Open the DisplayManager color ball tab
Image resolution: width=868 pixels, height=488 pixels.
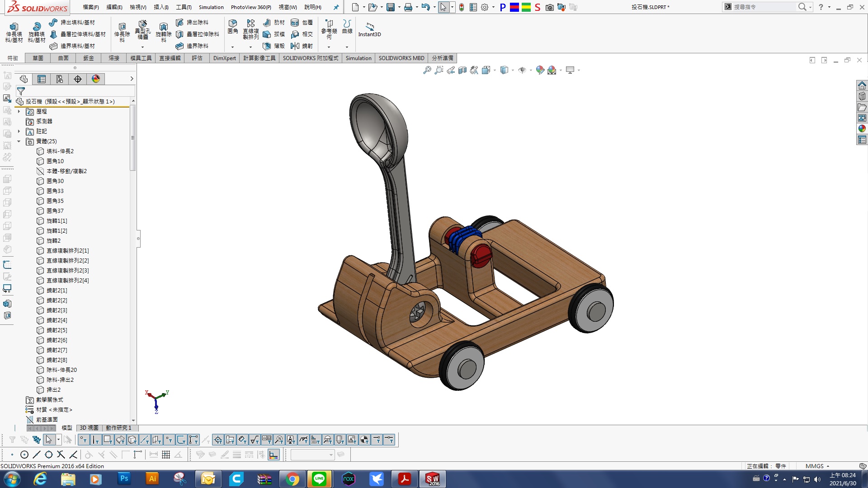coord(96,79)
